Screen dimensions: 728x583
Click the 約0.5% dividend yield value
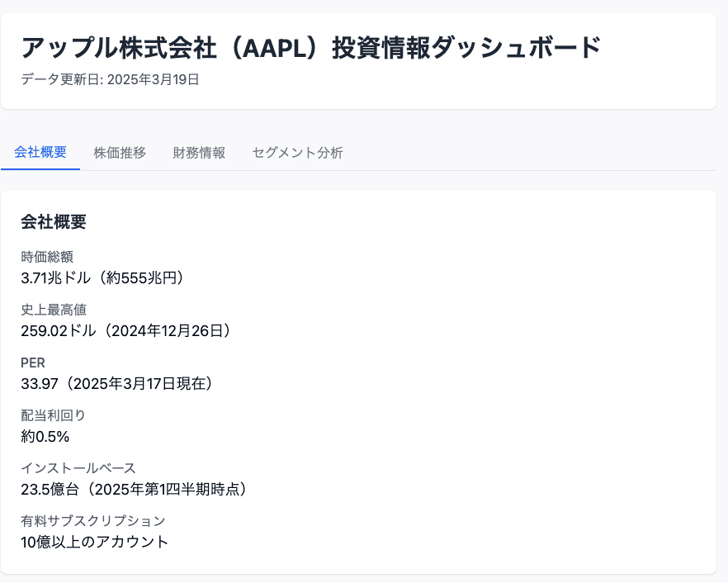click(45, 437)
